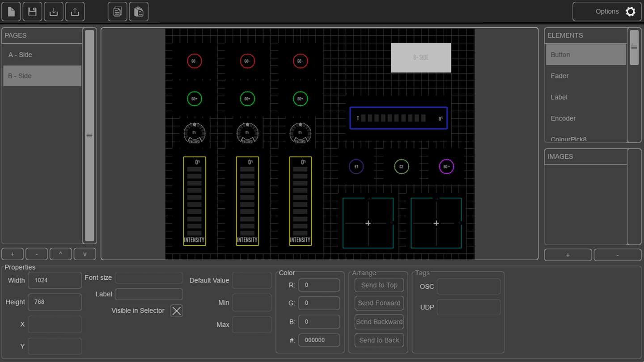Viewport: 644px width, 362px height.
Task: Click the UDP tag input field
Action: 469,307
